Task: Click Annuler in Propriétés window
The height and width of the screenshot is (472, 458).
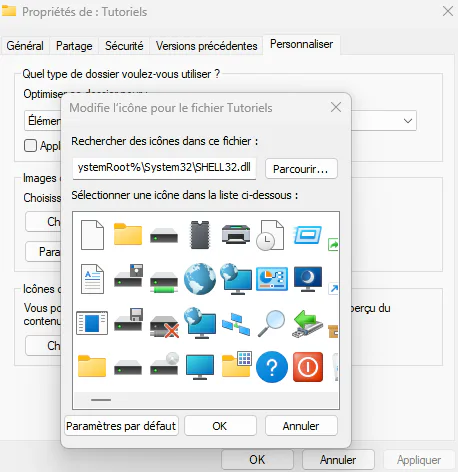Action: pos(338,460)
